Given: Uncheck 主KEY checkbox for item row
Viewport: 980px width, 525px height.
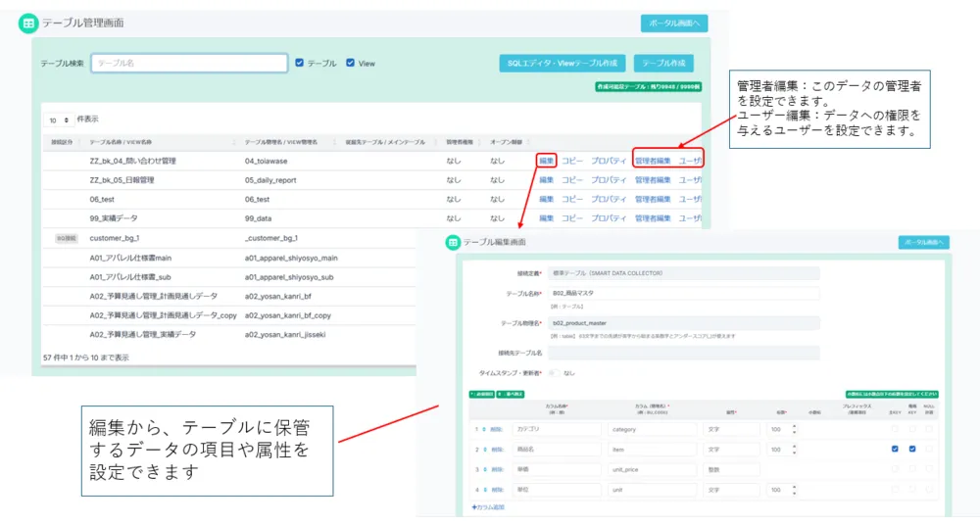Looking at the screenshot, I should (x=895, y=450).
